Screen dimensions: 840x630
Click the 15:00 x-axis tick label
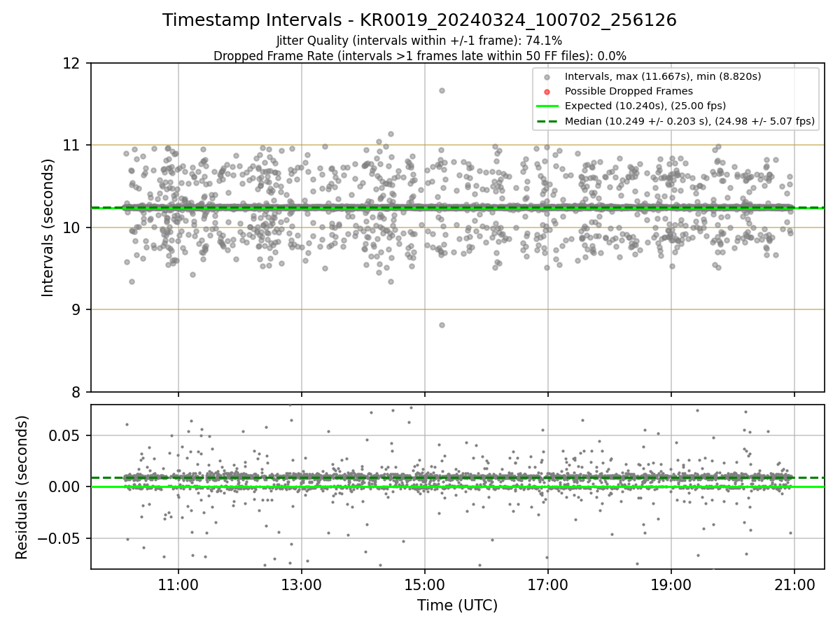(x=425, y=586)
